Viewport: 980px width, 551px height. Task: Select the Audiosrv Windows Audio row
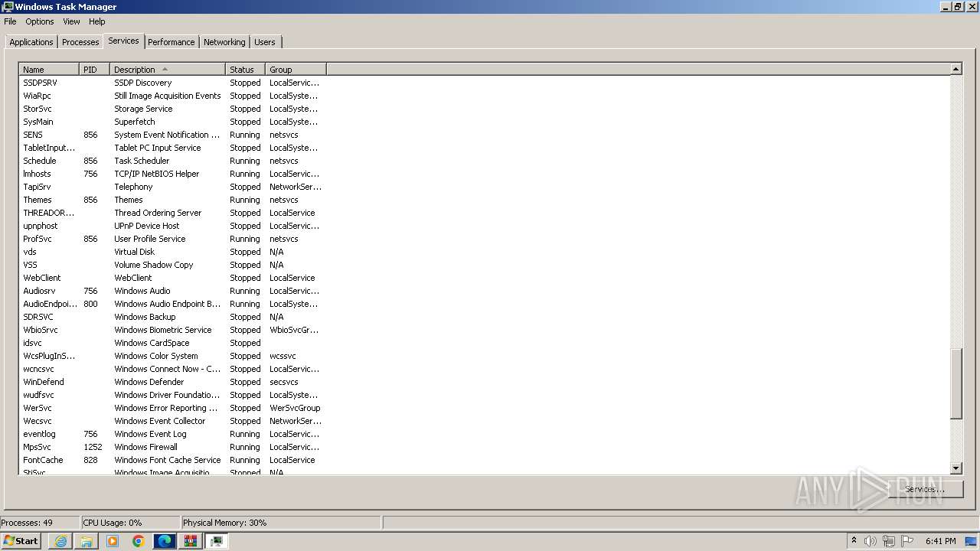click(172, 291)
